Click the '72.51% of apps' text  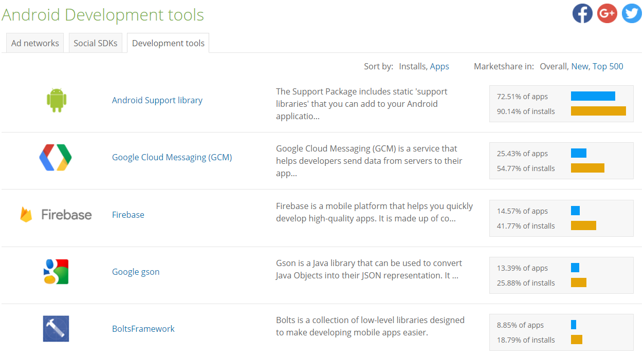click(x=522, y=97)
